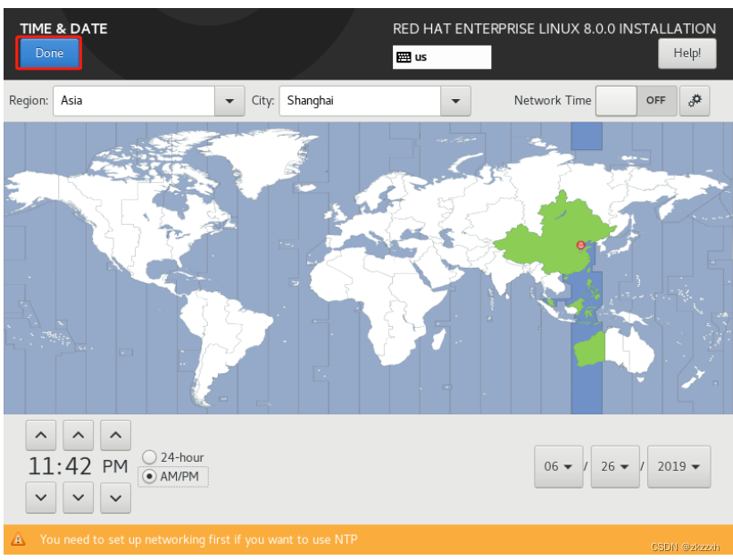Open Network Time settings gear
This screenshot has width=733, height=560.
pos(695,101)
